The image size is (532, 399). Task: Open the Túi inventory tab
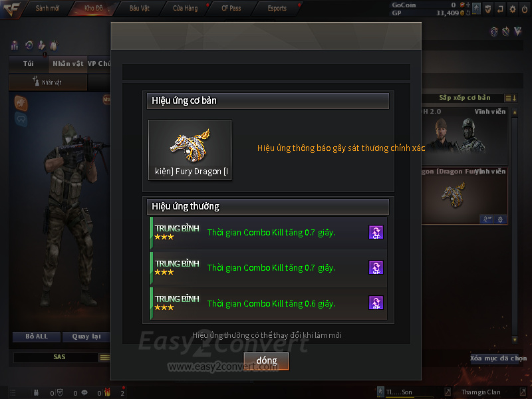pos(29,64)
